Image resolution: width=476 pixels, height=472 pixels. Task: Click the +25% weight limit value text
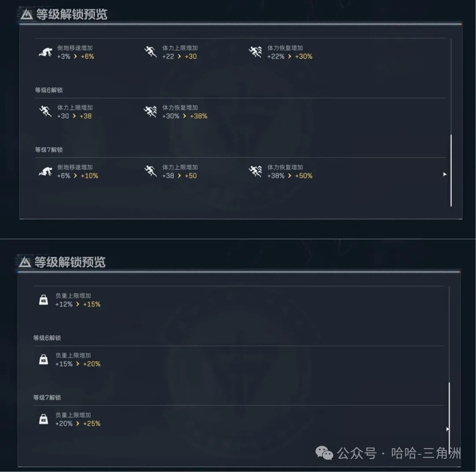click(92, 424)
